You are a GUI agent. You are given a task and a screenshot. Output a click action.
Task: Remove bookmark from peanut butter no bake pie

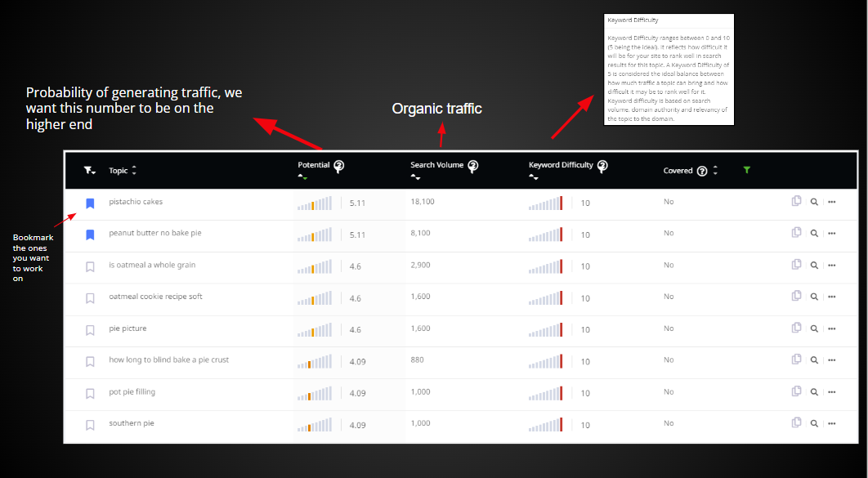click(x=90, y=235)
